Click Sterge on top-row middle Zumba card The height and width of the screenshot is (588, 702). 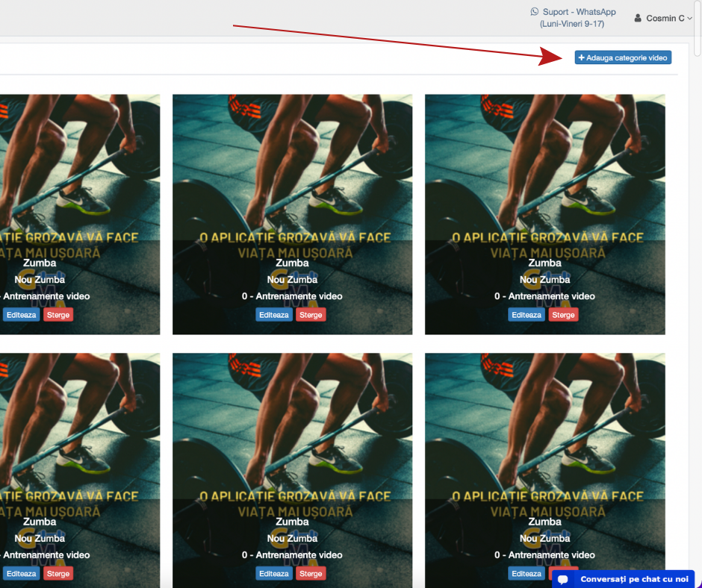click(311, 315)
